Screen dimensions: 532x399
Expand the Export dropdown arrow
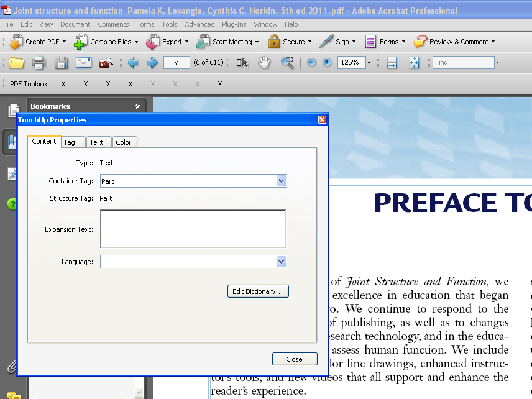point(186,42)
